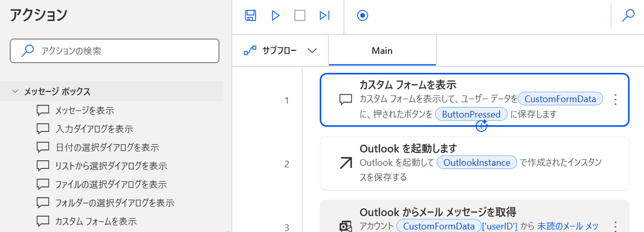Switch to the Main tab

pyautogui.click(x=382, y=51)
